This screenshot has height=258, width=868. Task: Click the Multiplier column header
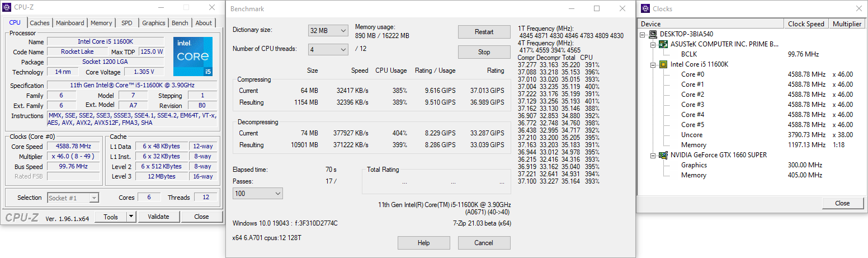coord(847,24)
